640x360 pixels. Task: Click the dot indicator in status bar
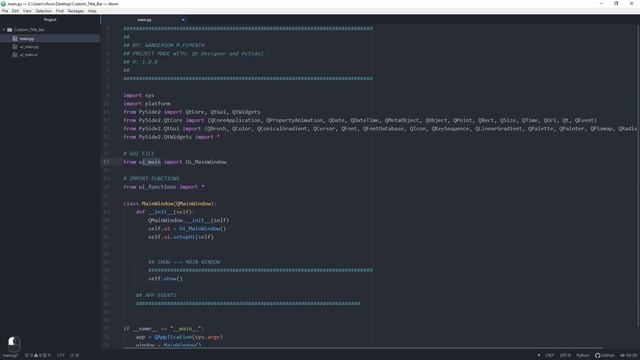539,355
